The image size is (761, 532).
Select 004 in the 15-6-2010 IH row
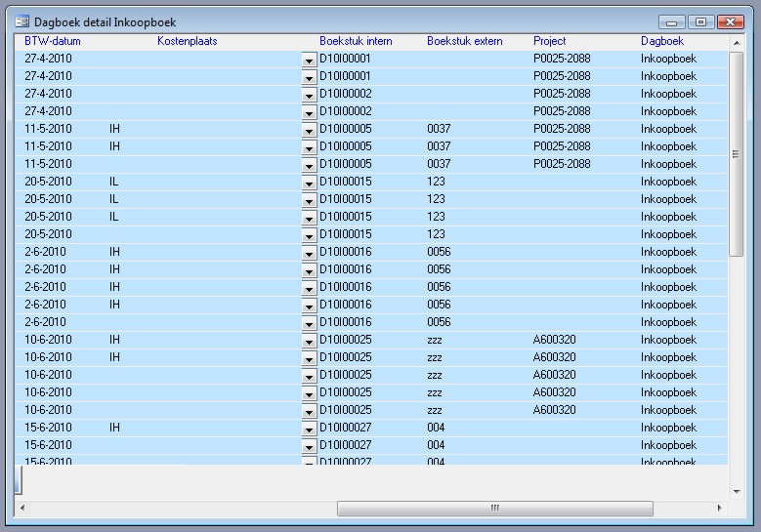point(436,428)
